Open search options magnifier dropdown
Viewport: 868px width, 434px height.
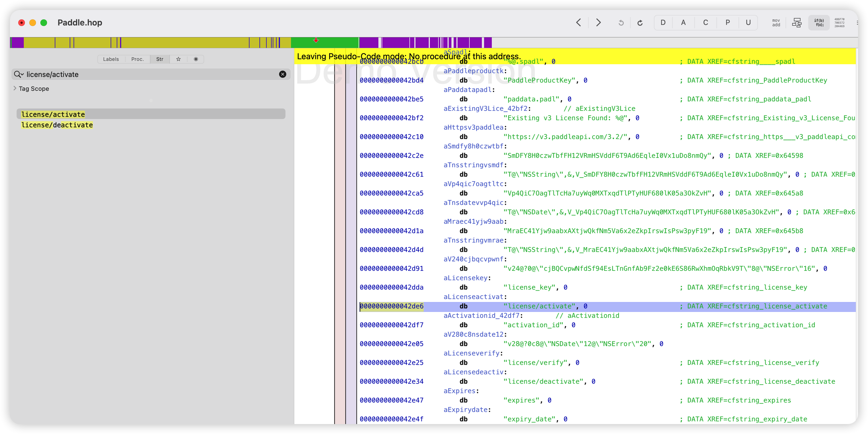click(x=19, y=74)
